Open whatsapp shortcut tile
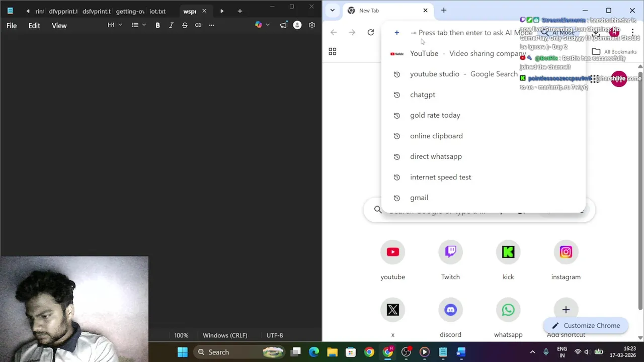The image size is (644, 362). 508,318
